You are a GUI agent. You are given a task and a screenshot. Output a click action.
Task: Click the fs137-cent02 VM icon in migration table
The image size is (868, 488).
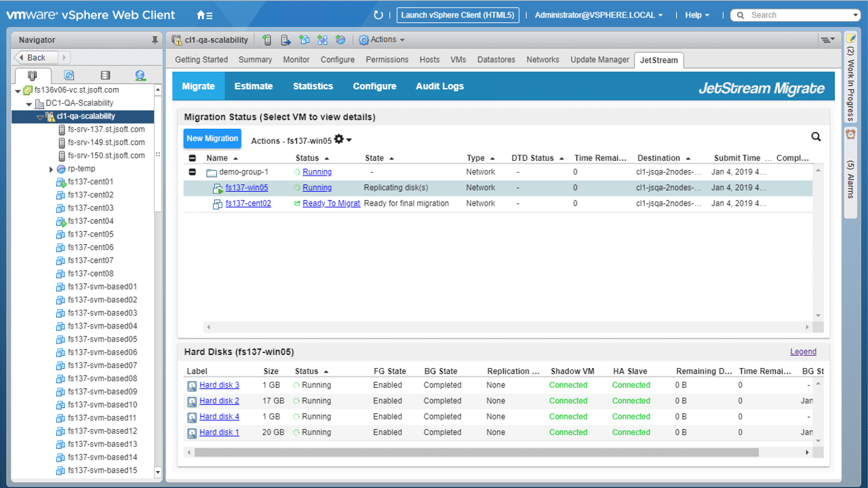(x=218, y=204)
